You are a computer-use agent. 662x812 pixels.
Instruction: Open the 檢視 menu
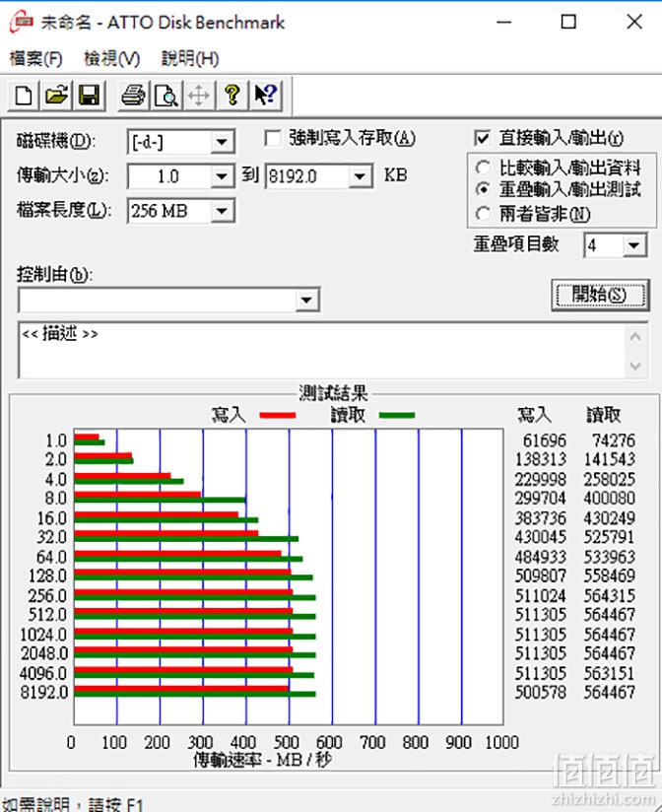(111, 58)
